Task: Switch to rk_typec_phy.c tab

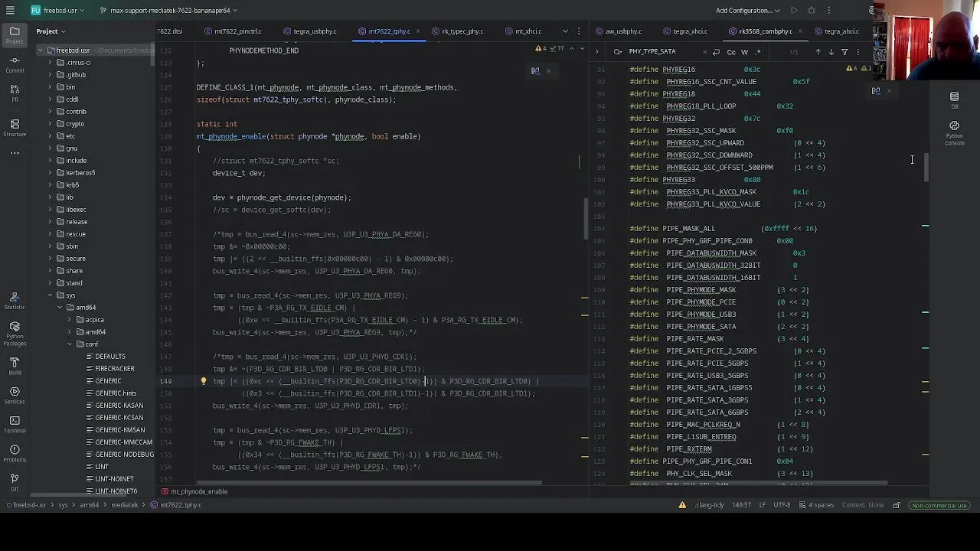Action: (x=456, y=31)
